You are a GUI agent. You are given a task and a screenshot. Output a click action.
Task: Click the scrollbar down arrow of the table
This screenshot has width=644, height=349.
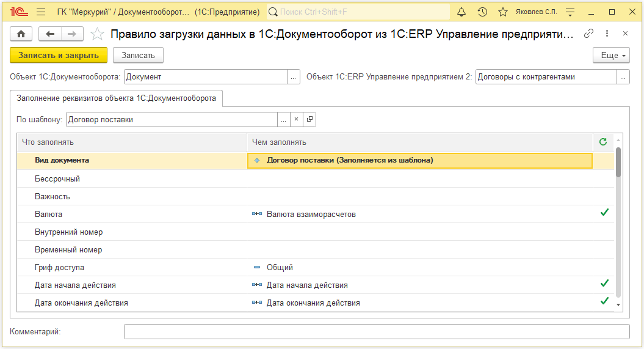pyautogui.click(x=618, y=304)
